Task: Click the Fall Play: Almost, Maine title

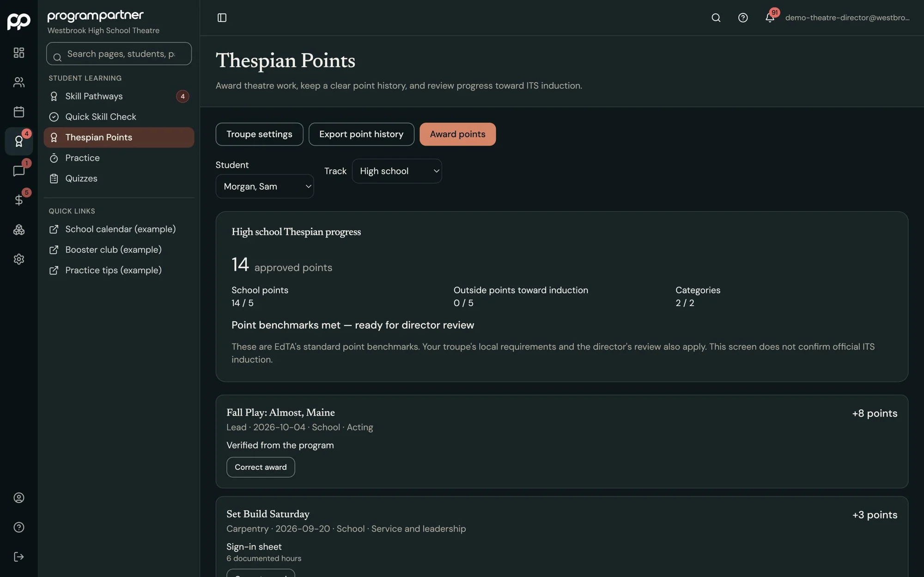Action: [x=280, y=412]
